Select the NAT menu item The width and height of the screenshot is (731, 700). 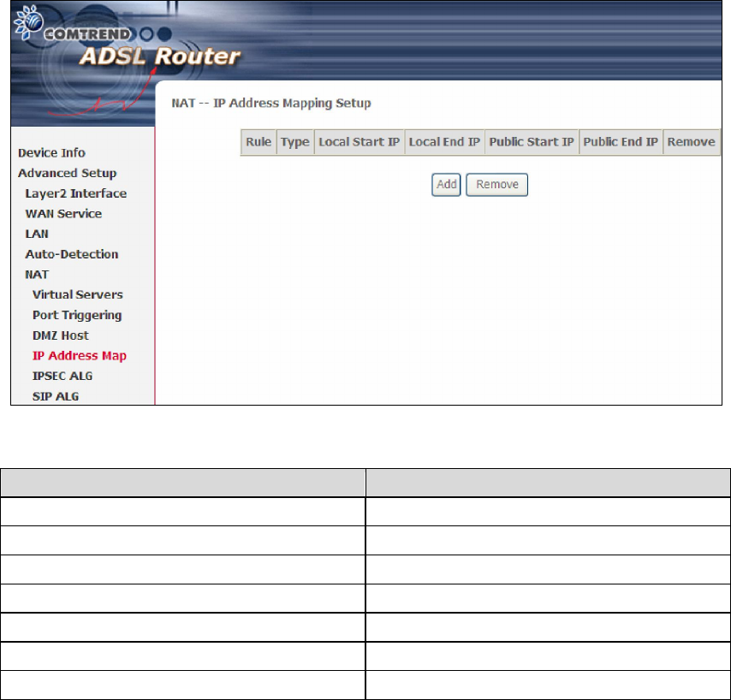[37, 275]
